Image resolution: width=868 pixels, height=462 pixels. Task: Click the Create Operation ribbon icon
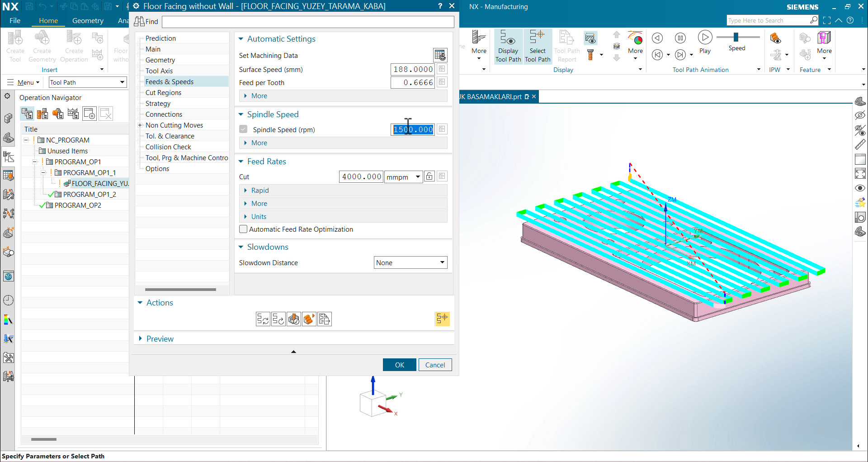[74, 44]
